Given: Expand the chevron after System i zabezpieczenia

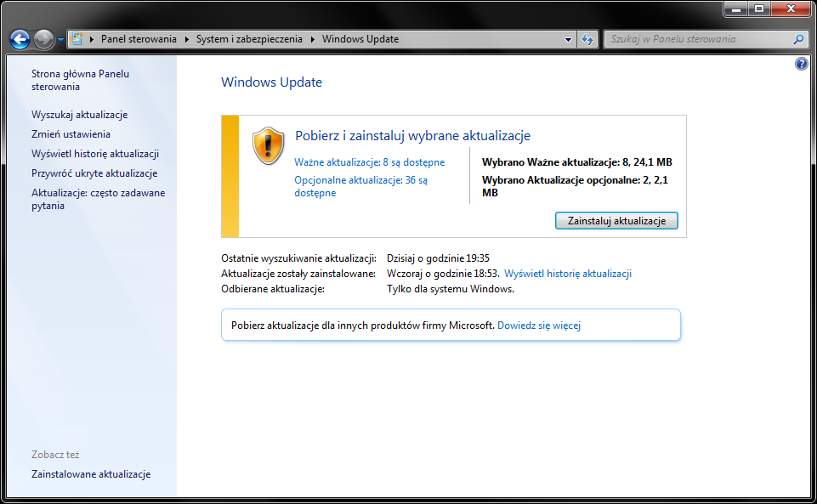Looking at the screenshot, I should click(x=313, y=39).
